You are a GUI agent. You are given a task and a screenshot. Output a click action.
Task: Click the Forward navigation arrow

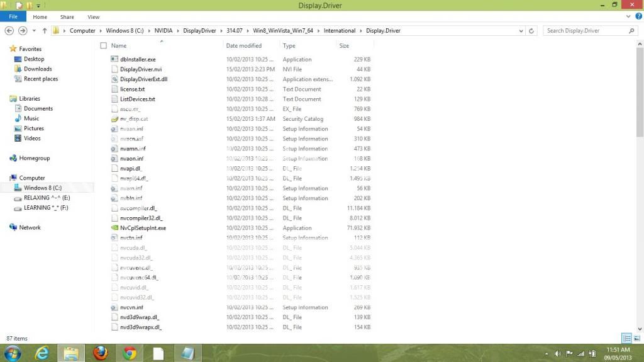[x=23, y=30]
